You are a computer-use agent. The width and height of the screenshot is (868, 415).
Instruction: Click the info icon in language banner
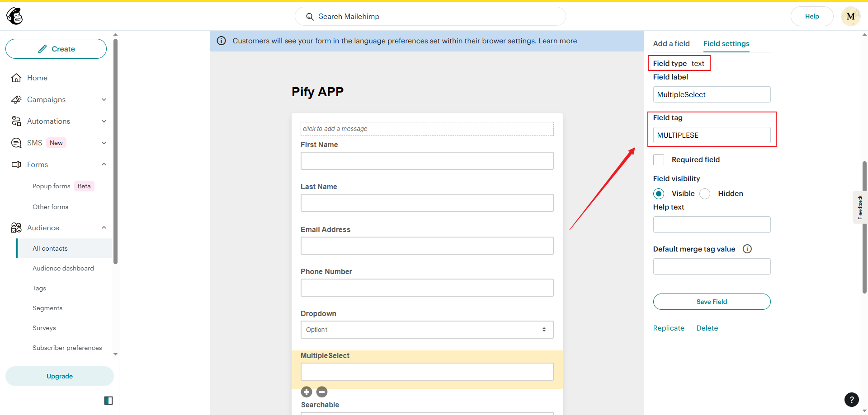pos(221,41)
